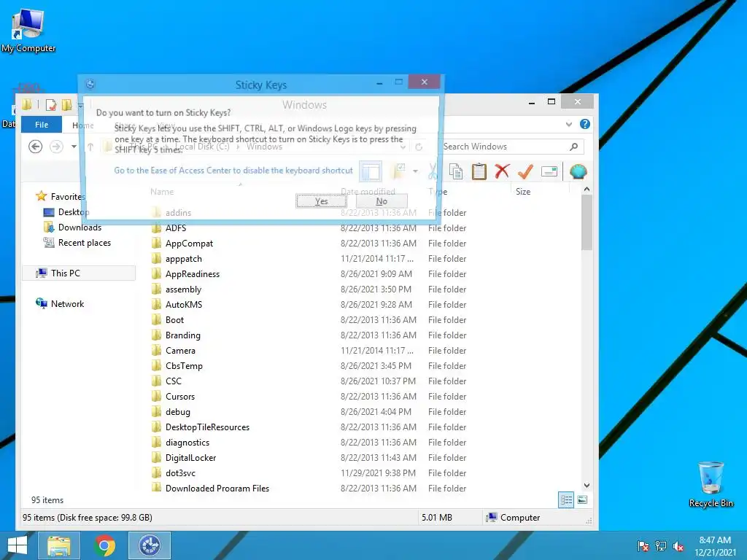Viewport: 747px width, 560px height.
Task: Click the search magnifier icon
Action: point(574,147)
